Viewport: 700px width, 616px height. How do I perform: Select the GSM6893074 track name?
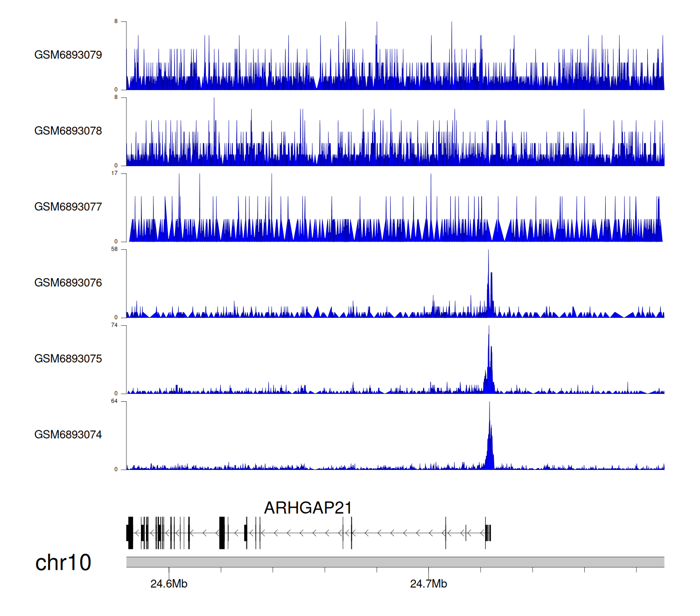click(68, 435)
